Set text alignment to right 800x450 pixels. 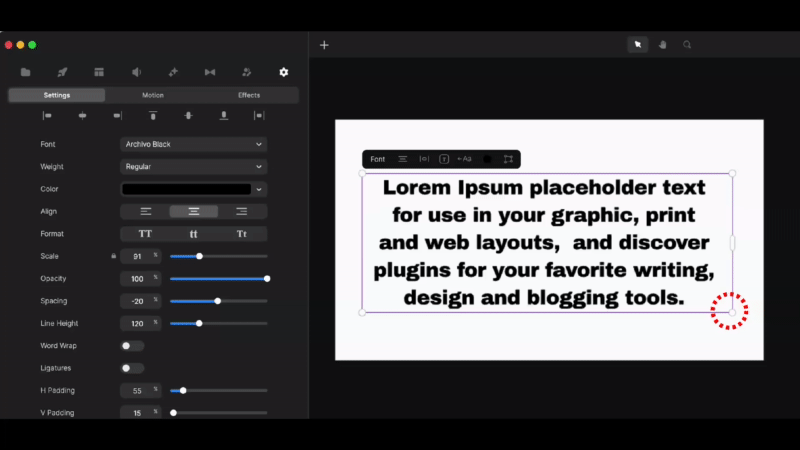(242, 212)
